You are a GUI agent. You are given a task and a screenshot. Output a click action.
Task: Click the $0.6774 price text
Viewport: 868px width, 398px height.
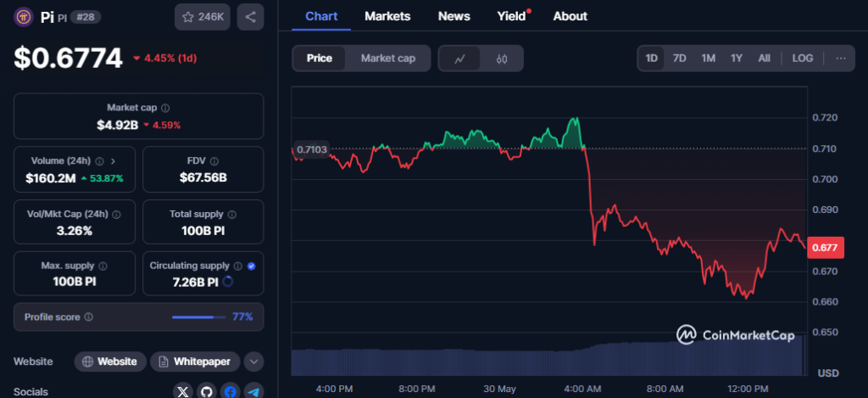tap(68, 58)
